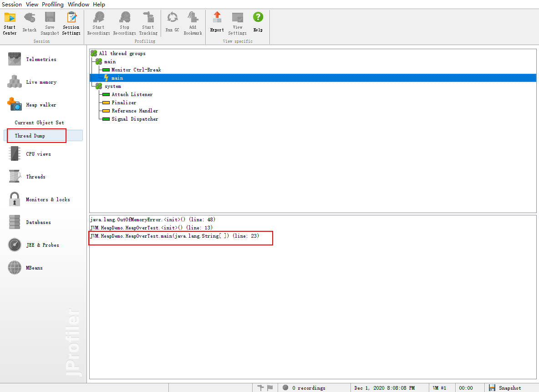Select the Current Object Set item

(39, 123)
